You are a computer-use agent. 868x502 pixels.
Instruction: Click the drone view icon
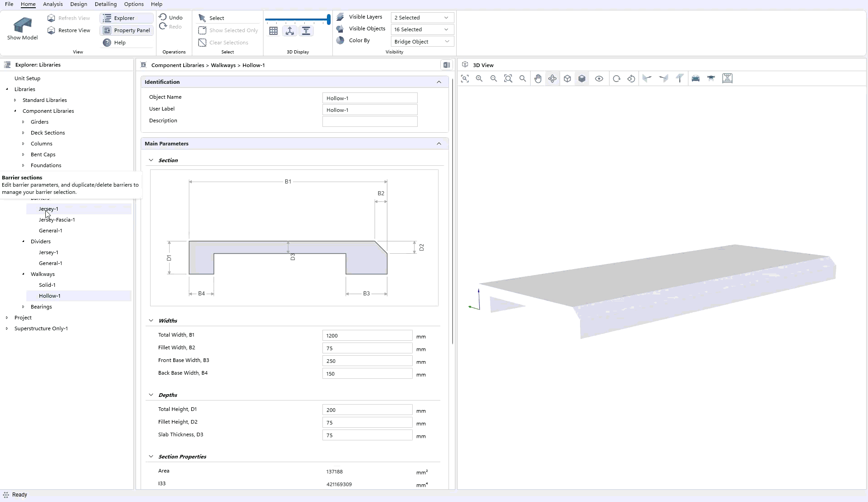click(x=711, y=79)
